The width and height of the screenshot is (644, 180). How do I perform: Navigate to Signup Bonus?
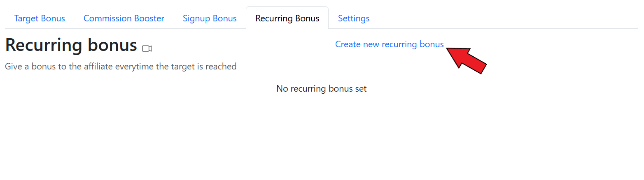[210, 18]
